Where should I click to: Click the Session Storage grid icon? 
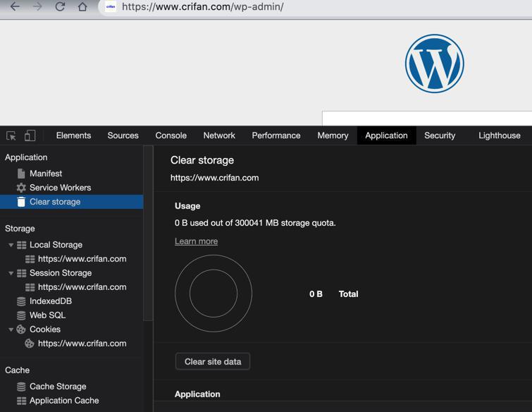pyautogui.click(x=21, y=273)
